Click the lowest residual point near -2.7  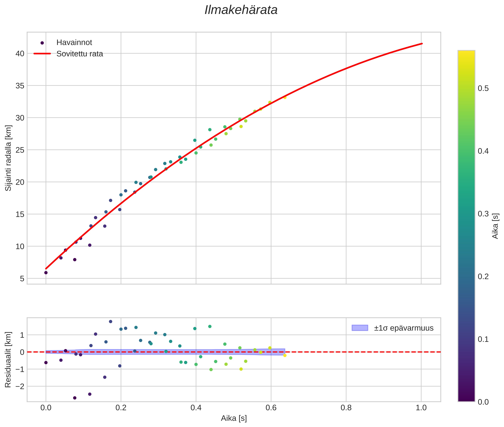(75, 398)
